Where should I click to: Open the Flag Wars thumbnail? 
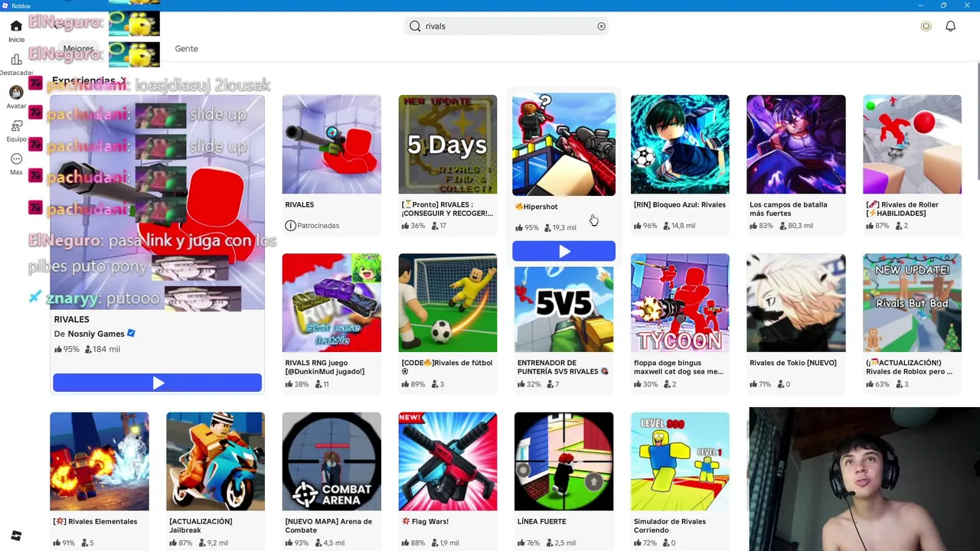click(x=448, y=461)
